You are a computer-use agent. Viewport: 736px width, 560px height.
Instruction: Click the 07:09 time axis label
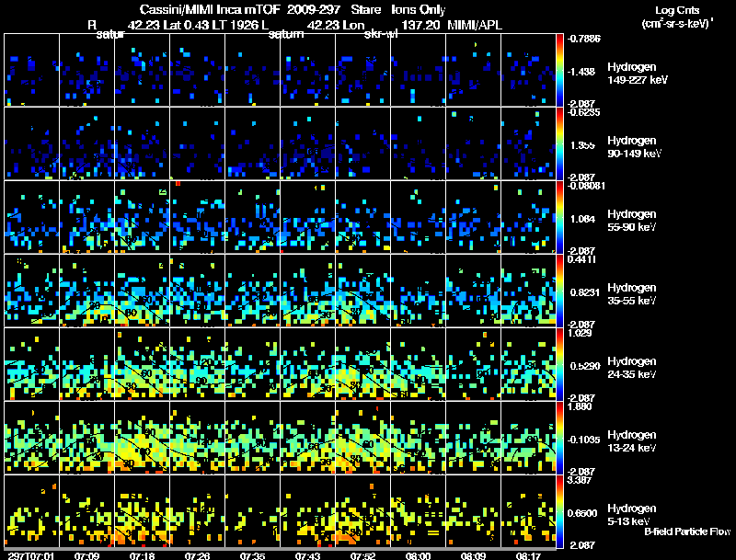[x=86, y=555]
